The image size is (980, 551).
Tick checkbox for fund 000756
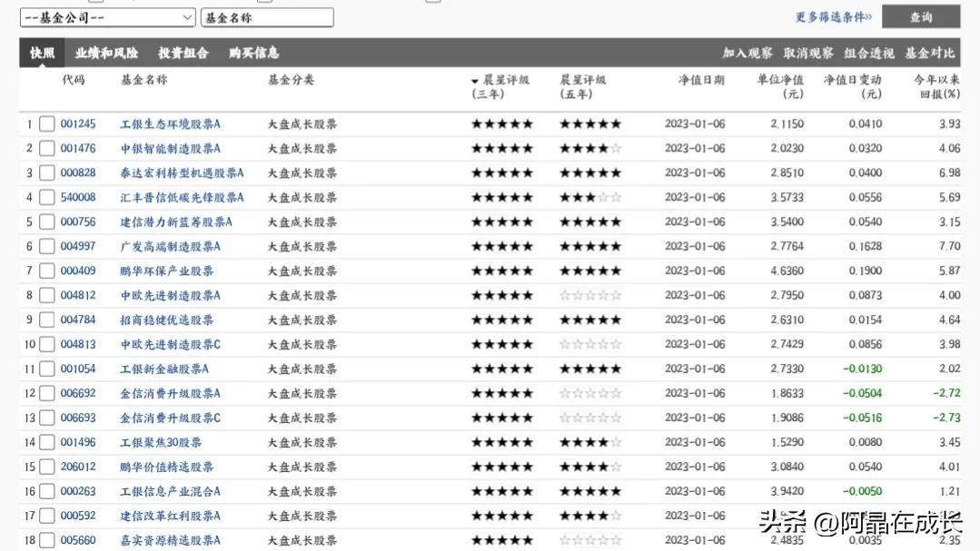(x=47, y=221)
